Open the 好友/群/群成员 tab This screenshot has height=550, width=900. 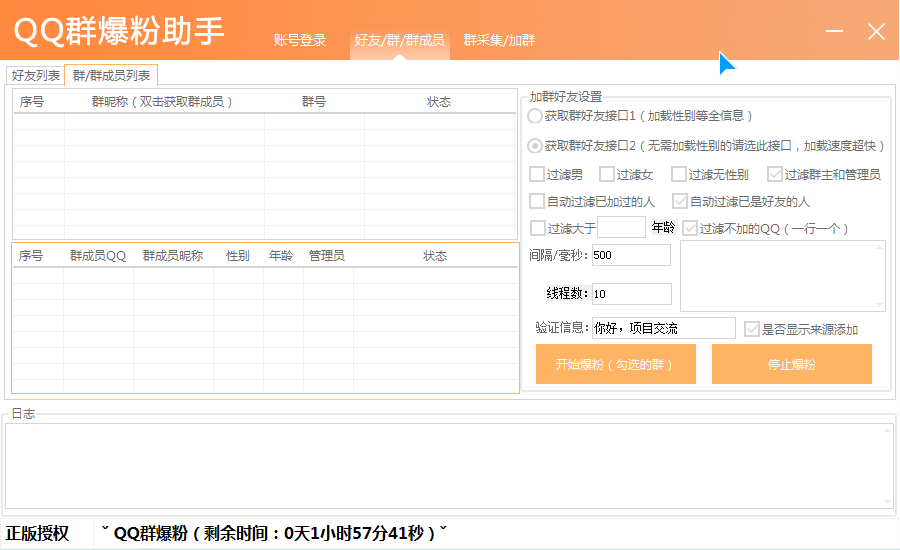point(399,41)
